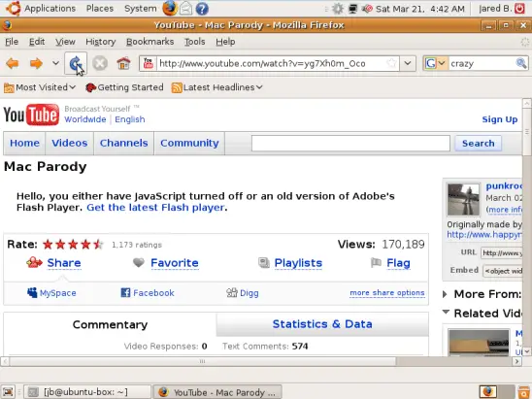532x399 pixels.
Task: Click the first related video thumbnail
Action: click(x=479, y=343)
